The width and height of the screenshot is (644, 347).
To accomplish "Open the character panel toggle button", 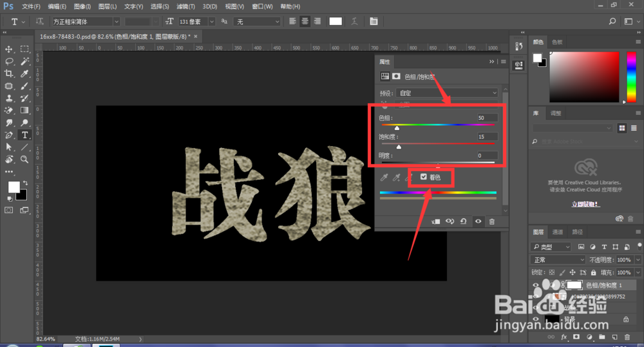I will click(374, 21).
